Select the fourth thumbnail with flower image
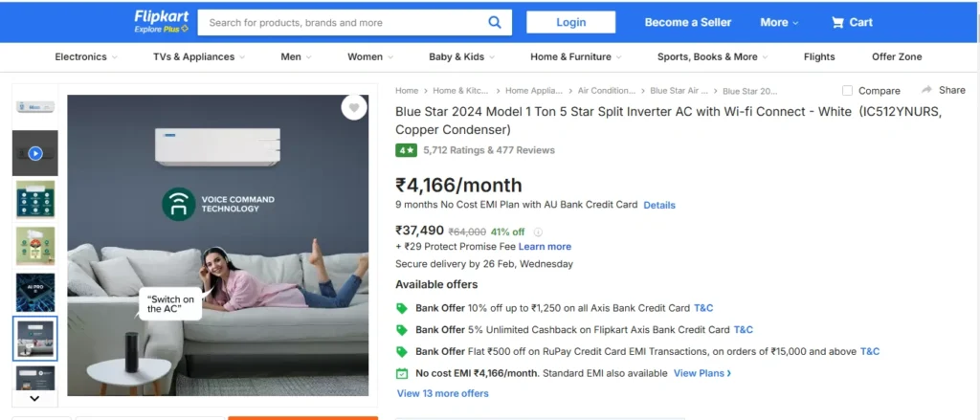The height and width of the screenshot is (420, 980). coord(35,246)
